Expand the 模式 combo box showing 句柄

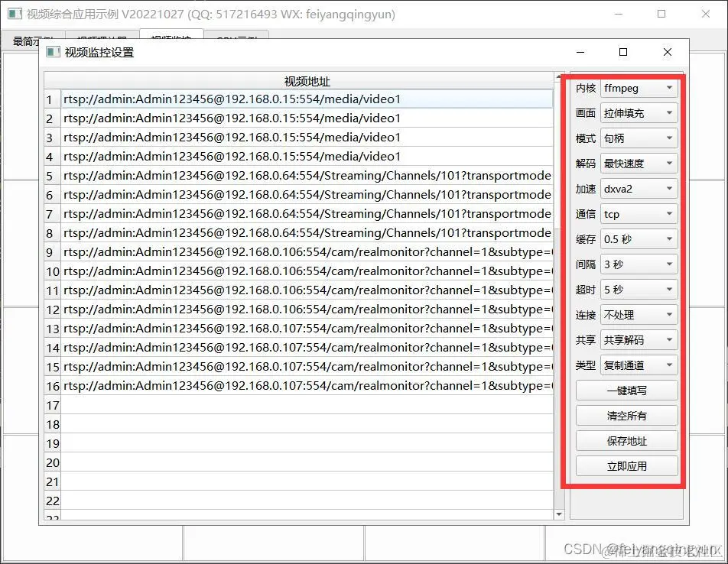(639, 138)
